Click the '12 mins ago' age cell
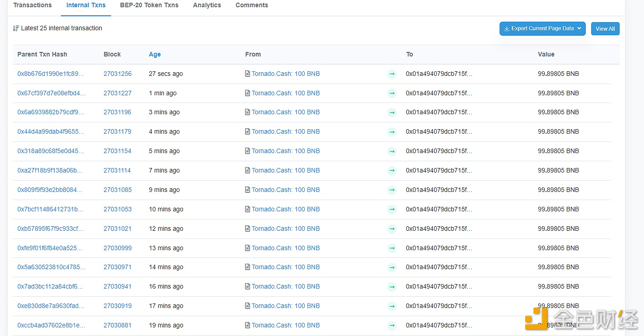644x336 pixels. click(166, 229)
